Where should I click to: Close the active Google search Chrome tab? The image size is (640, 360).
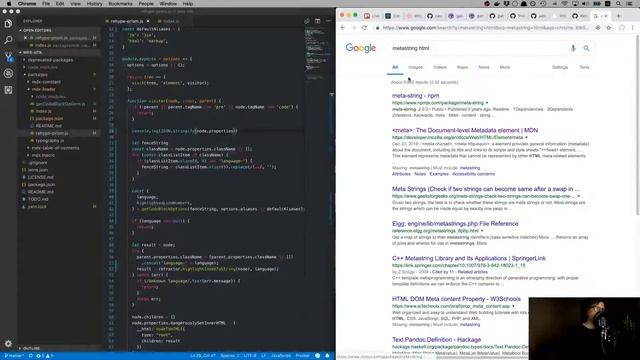[606, 16]
